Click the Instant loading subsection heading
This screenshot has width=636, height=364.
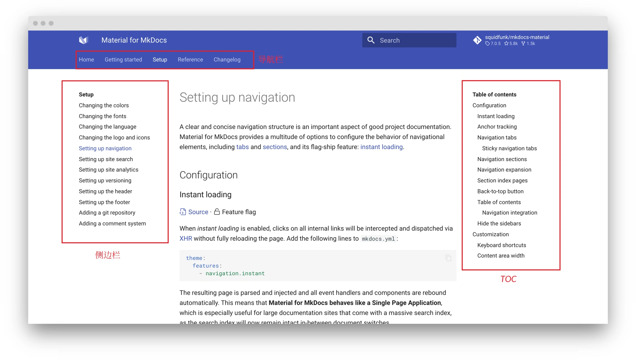coord(205,195)
